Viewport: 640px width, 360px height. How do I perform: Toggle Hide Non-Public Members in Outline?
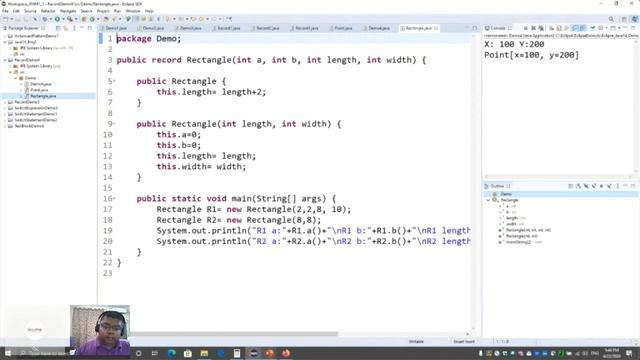(x=602, y=186)
